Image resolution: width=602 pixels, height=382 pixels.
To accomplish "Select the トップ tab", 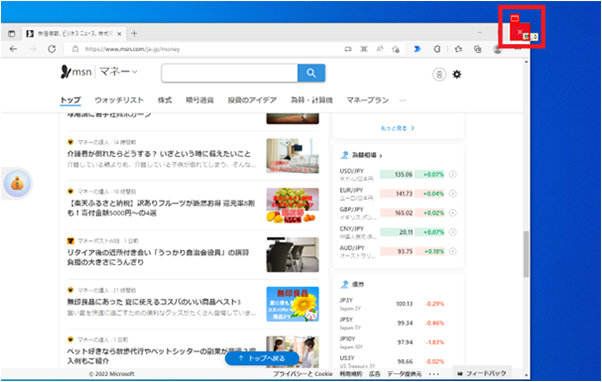I will click(x=70, y=100).
